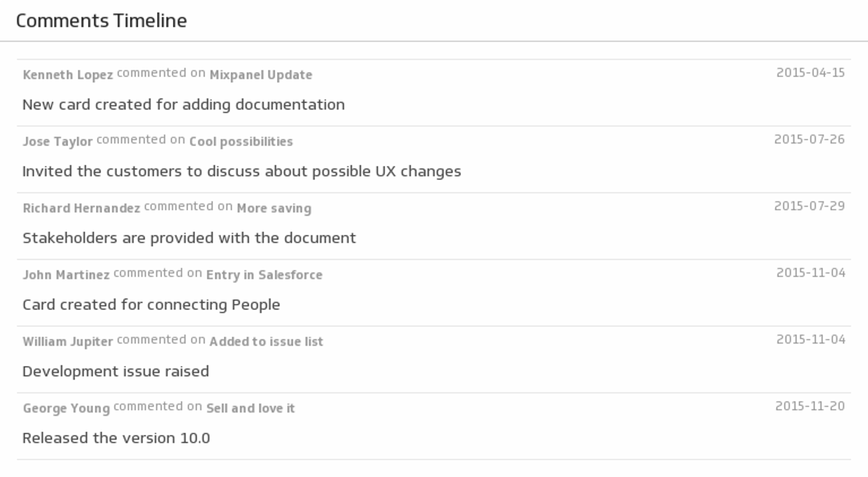
Task: Open the Mixpanel Update card link
Action: [261, 75]
